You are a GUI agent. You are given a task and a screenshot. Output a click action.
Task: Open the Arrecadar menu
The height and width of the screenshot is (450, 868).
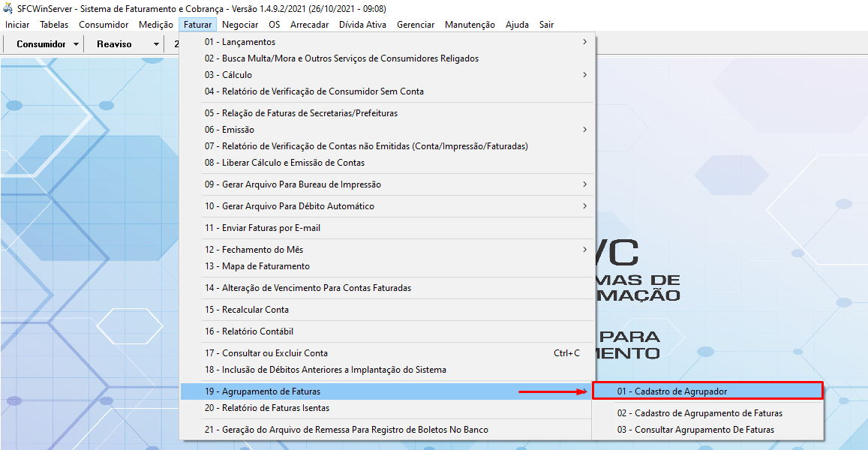309,25
